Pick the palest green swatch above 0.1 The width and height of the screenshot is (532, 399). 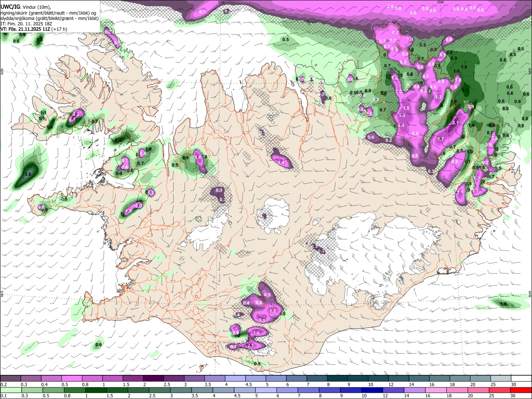click(x=10, y=390)
